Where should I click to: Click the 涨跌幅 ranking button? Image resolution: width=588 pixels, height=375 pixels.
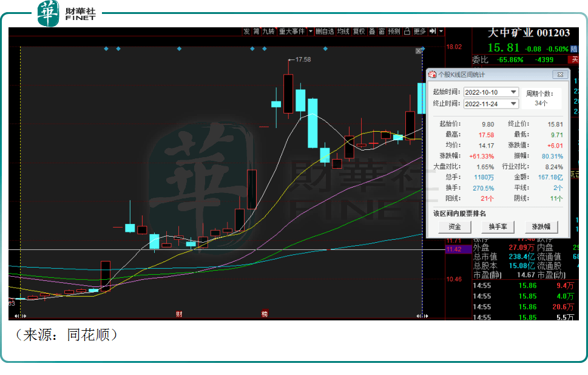[541, 227]
